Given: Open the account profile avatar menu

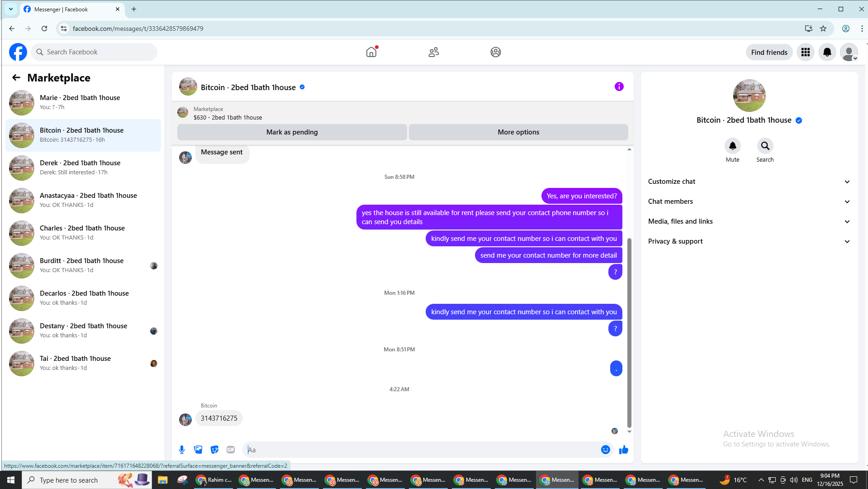Looking at the screenshot, I should pos(849,52).
